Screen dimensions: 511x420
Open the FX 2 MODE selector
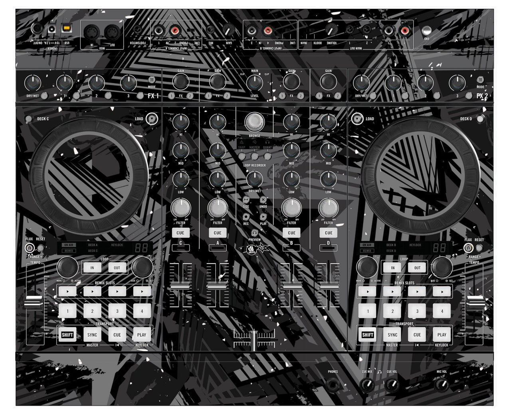click(x=481, y=79)
